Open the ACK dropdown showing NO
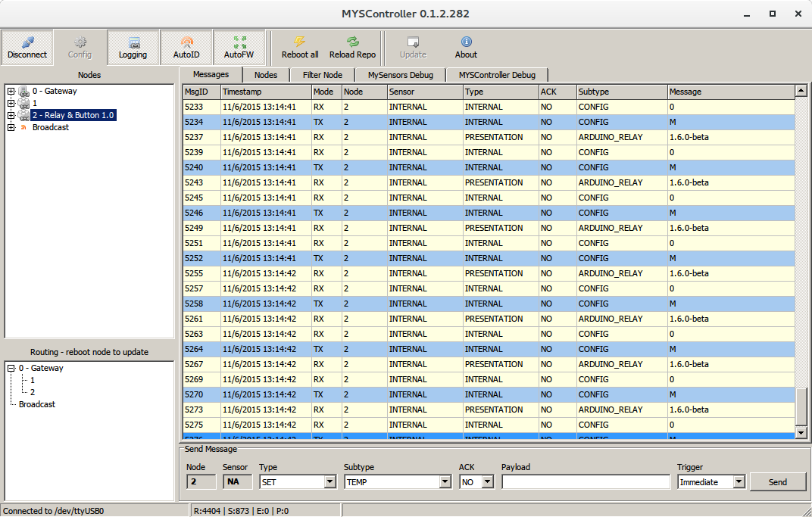812x517 pixels. [x=487, y=482]
